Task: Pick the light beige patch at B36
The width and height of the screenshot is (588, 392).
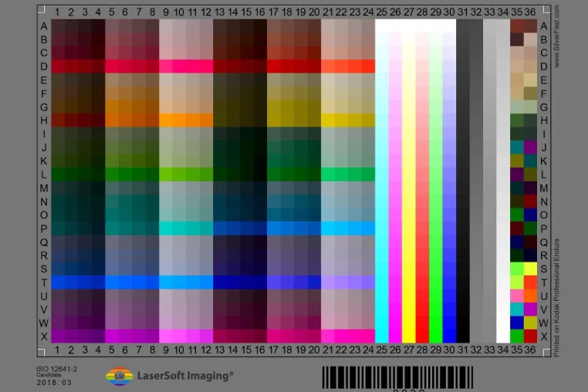Action: [x=530, y=39]
